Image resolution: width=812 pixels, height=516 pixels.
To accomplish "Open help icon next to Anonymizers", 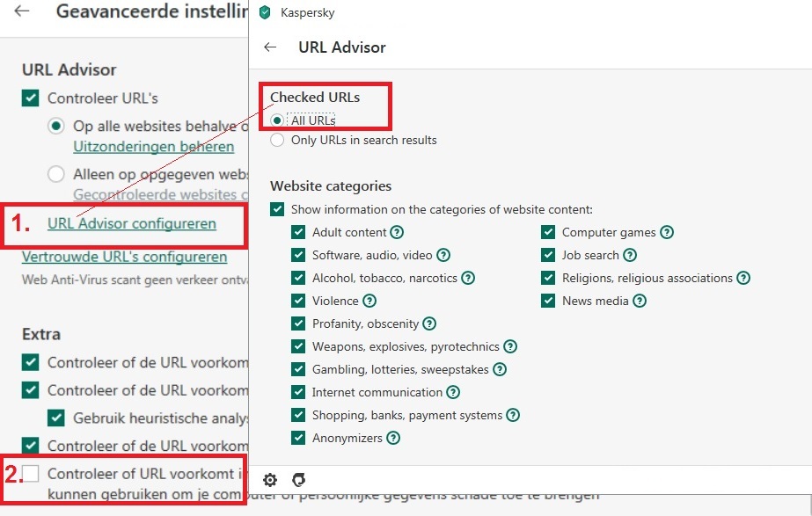I will pos(393,438).
